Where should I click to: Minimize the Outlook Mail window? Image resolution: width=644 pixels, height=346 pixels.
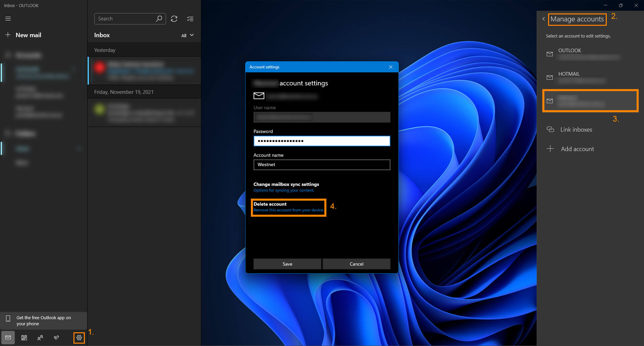pyautogui.click(x=605, y=5)
